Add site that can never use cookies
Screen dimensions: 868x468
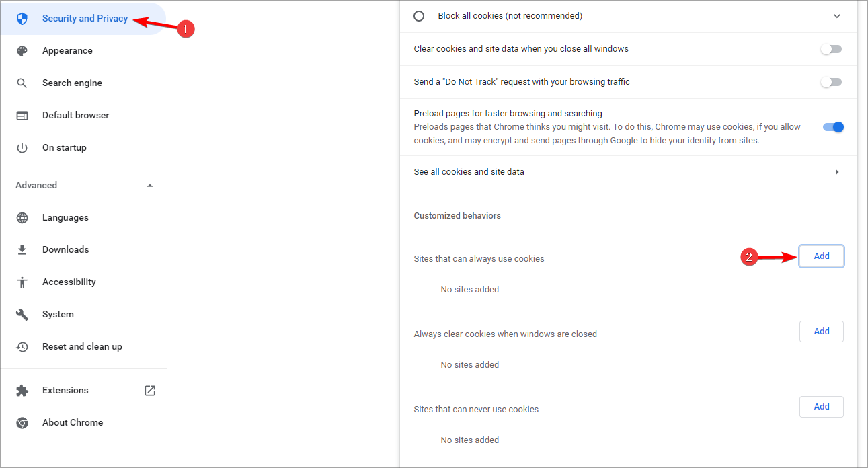point(822,407)
